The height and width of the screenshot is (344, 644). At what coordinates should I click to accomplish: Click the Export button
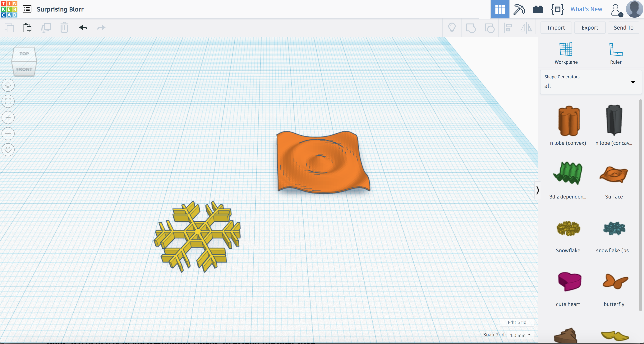coord(590,27)
